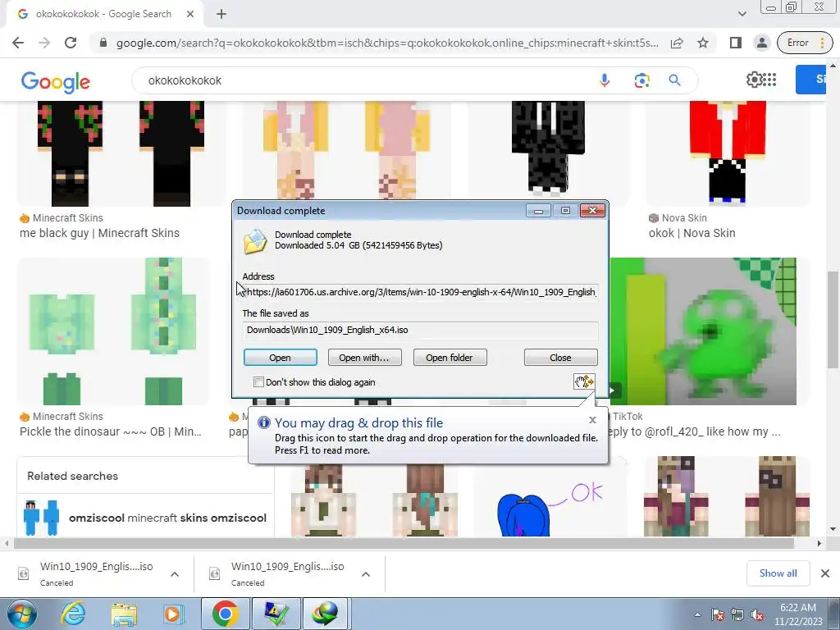Viewport: 840px width, 630px height.
Task: Open the 'okok | Nova Skin' result
Action: (692, 233)
